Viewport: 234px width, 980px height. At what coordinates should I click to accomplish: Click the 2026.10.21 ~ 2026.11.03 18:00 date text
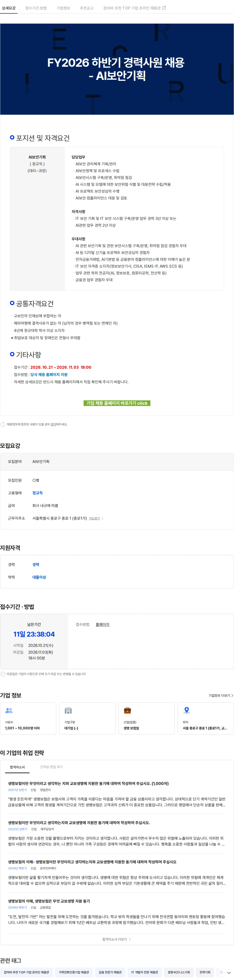[x=61, y=367]
